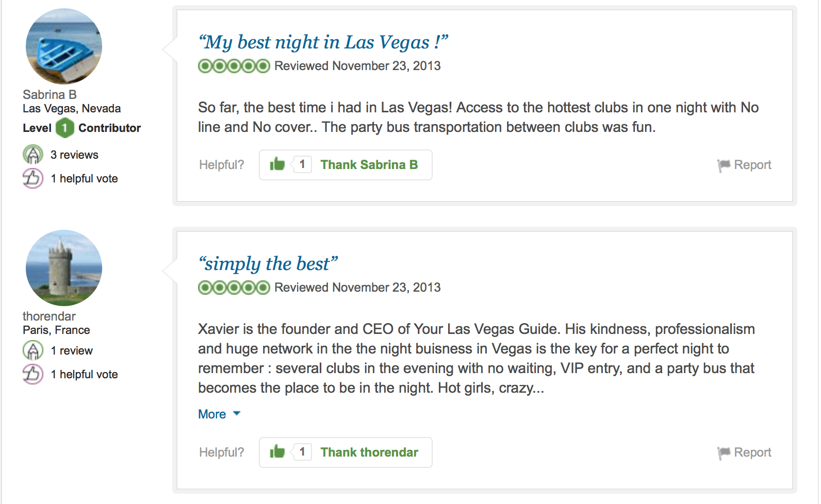Open the "My best night in Las Vegas !" review
Image resolution: width=821 pixels, height=504 pixels.
323,42
